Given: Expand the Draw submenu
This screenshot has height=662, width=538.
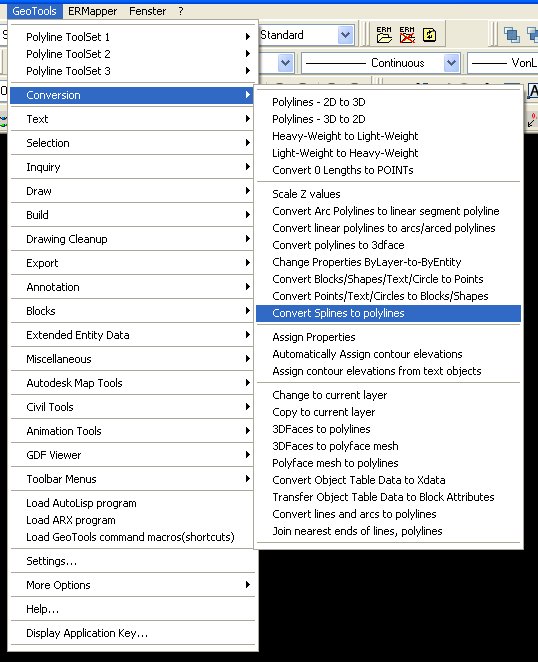Looking at the screenshot, I should pos(132,191).
